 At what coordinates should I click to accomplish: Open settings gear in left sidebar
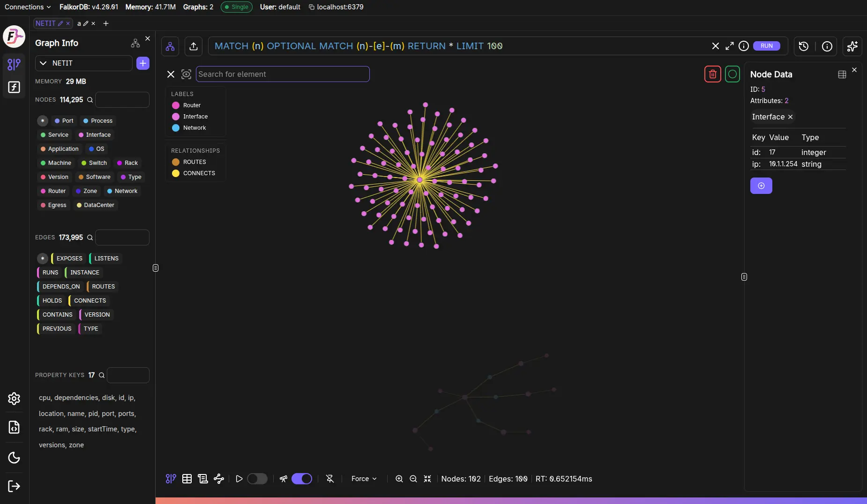14,398
